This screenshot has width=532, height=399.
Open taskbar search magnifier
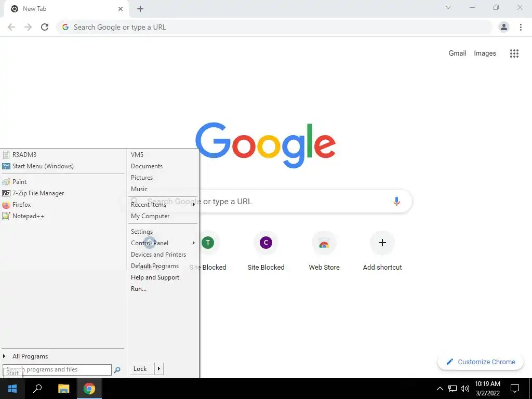[37, 389]
